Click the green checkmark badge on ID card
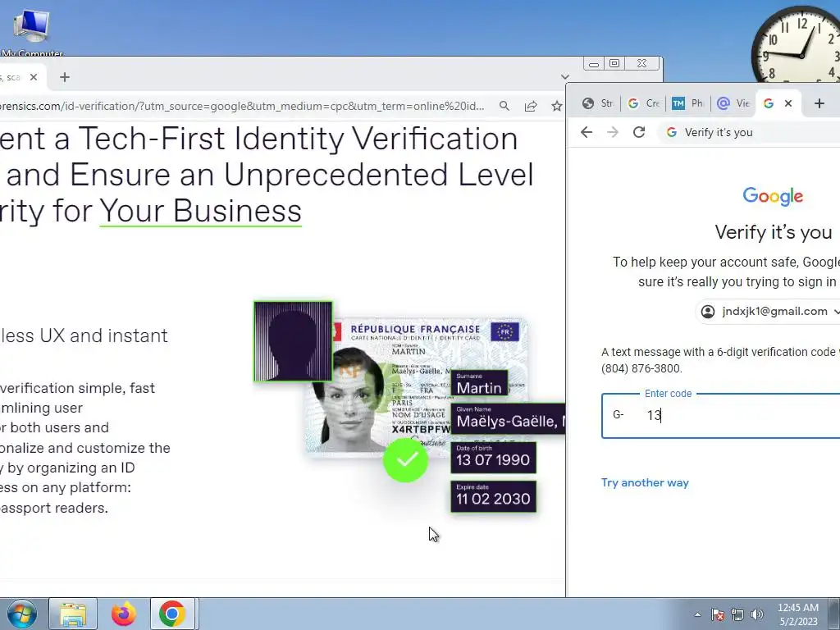The image size is (840, 630). (405, 459)
